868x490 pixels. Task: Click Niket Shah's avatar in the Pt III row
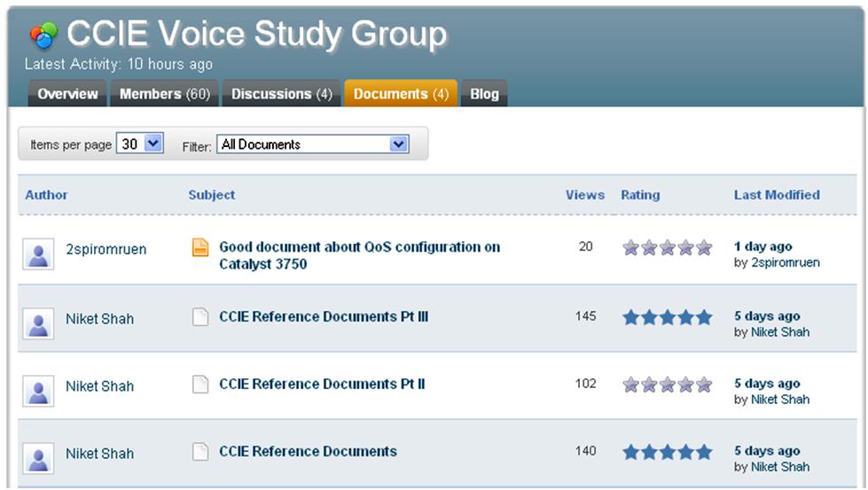click(38, 323)
